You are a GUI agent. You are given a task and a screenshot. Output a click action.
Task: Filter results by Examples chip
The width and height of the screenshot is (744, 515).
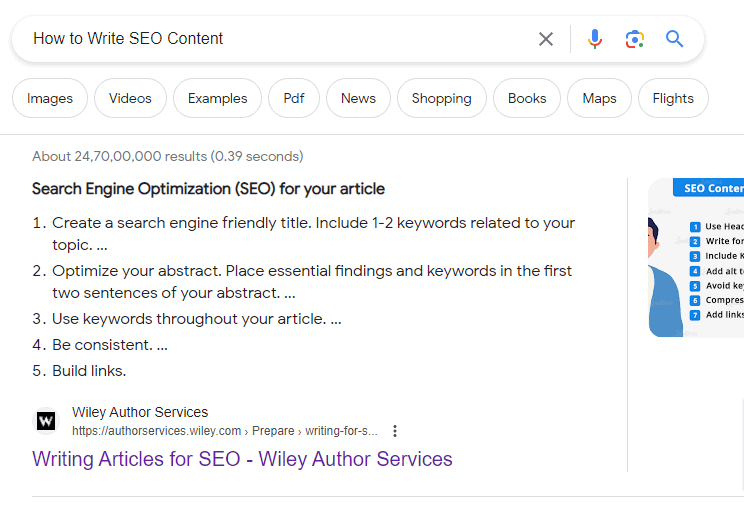pos(217,98)
